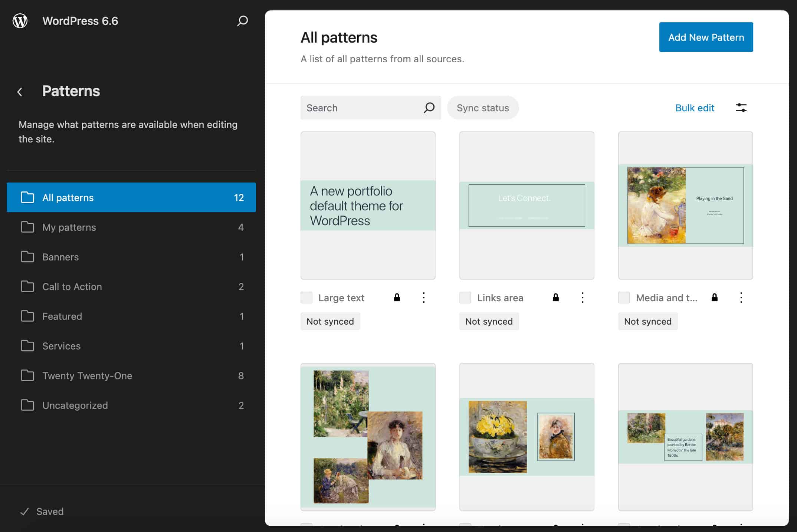Click the portfolio theme pattern thumbnail
Image resolution: width=797 pixels, height=532 pixels.
pos(368,206)
